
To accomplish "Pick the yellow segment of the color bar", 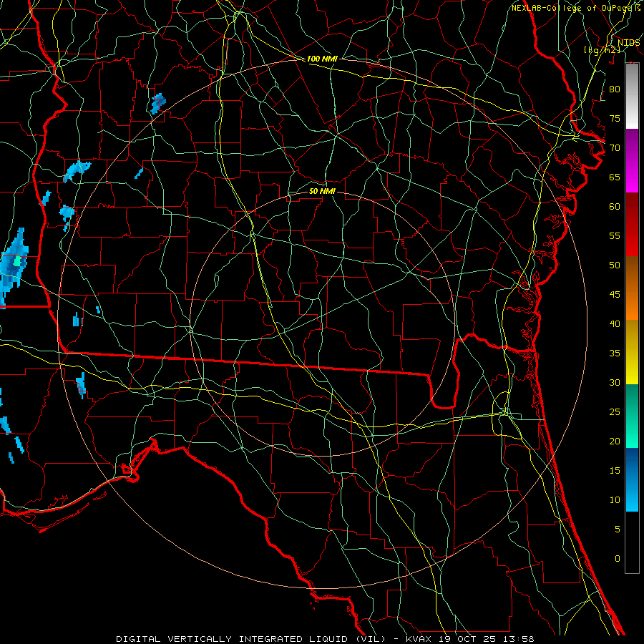I will (x=632, y=352).
